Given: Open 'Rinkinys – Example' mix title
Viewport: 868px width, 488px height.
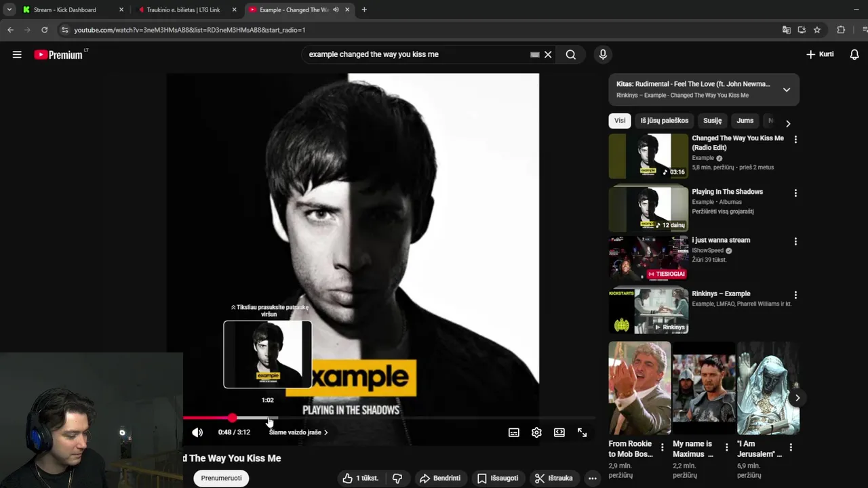Looking at the screenshot, I should coord(721,293).
